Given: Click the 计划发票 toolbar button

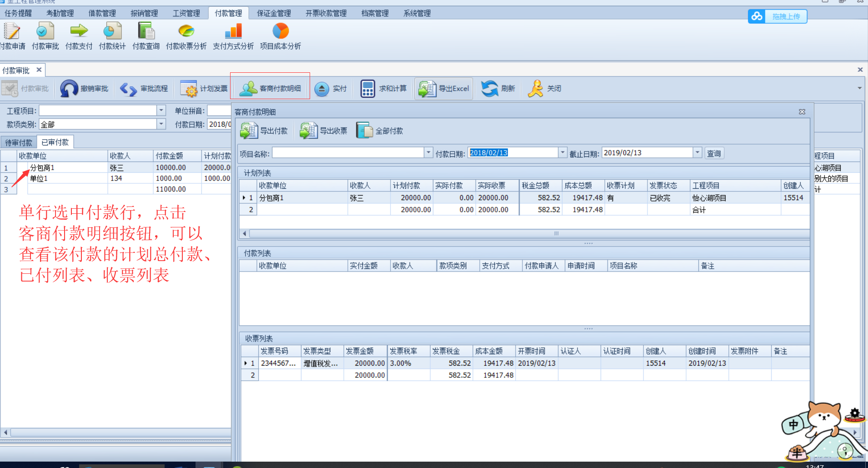Looking at the screenshot, I should coord(204,89).
